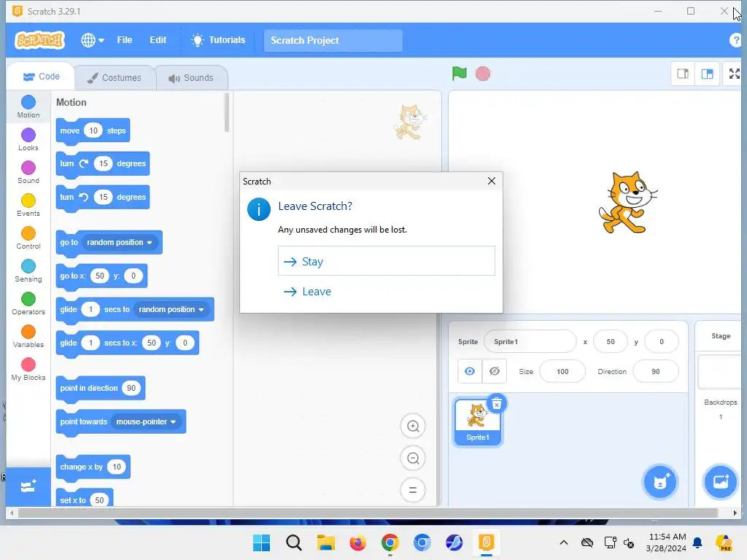Open the language globe menu
This screenshot has height=560, width=747.
point(93,41)
